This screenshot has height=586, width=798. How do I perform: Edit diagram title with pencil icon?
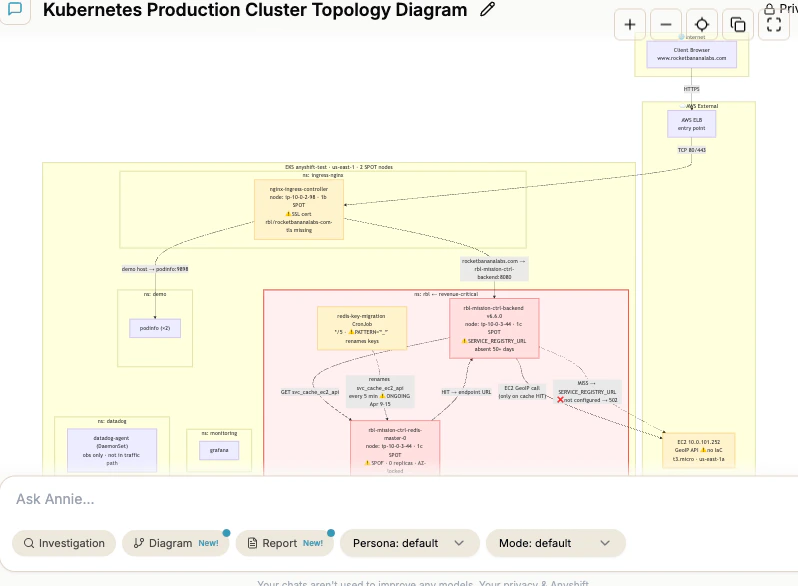[x=487, y=9]
